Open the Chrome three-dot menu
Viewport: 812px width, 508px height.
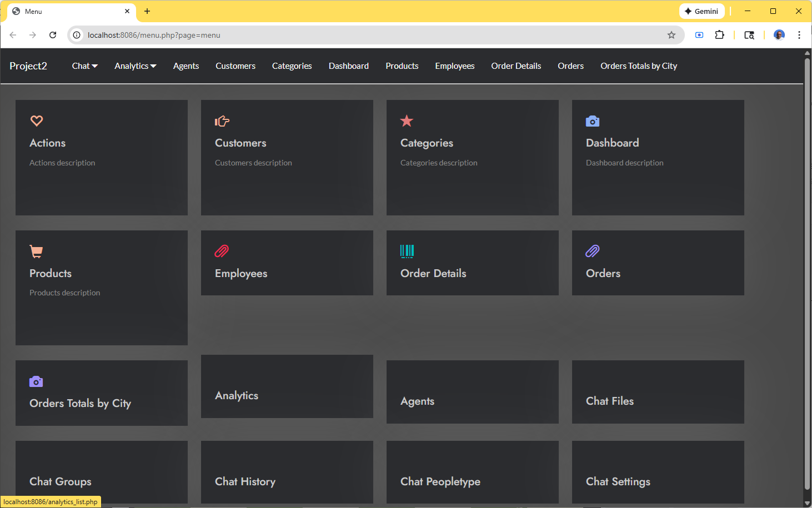(x=799, y=35)
